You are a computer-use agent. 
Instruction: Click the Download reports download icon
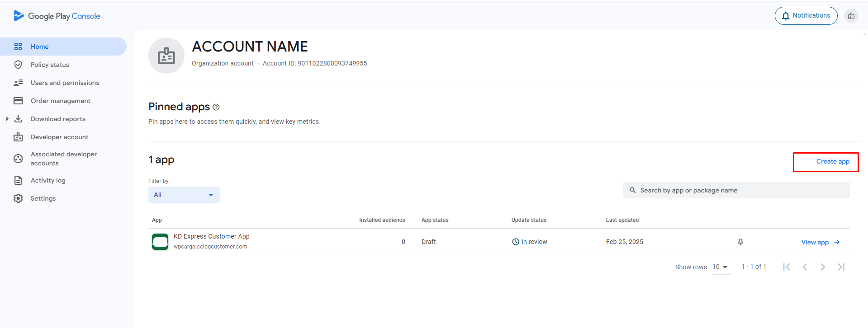[x=18, y=119]
